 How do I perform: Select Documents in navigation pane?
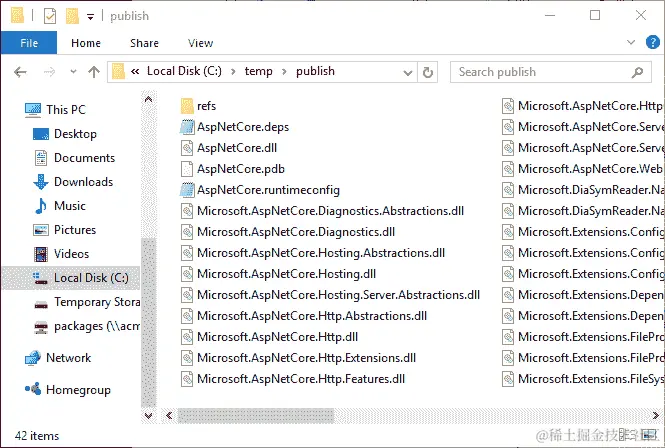pos(74,158)
